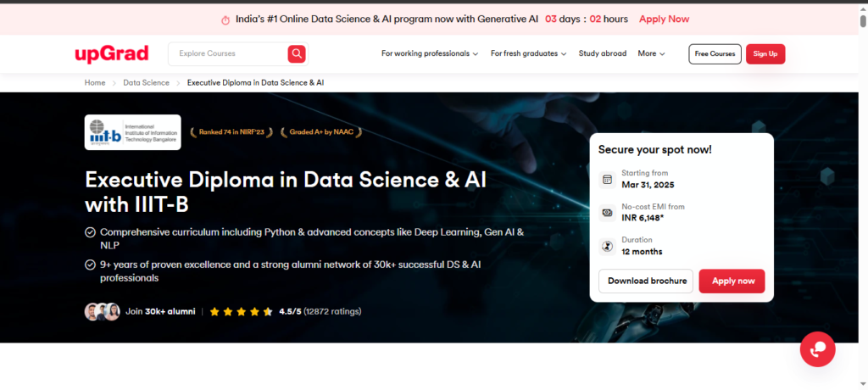Click the upGrad logo
Screen dimensions: 868x390
(111, 53)
